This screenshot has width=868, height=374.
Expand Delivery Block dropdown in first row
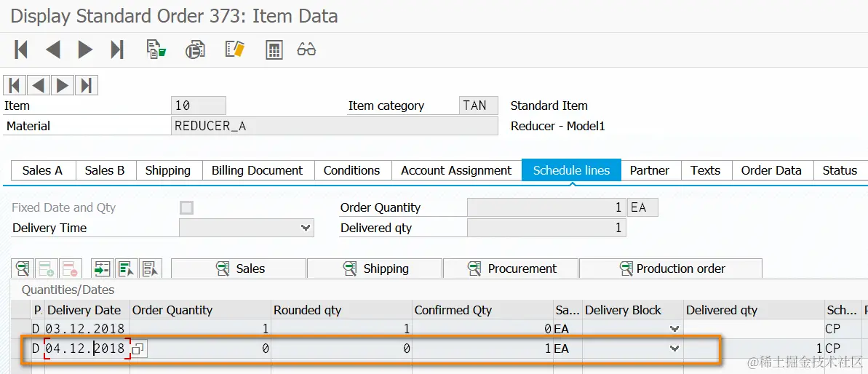(674, 329)
